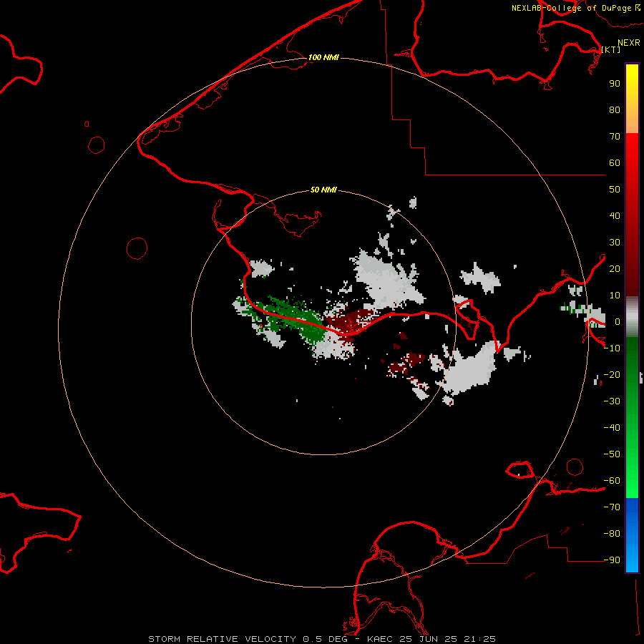Click the -60 value on the velocity scale
The height and width of the screenshot is (644, 644).
coord(612,481)
